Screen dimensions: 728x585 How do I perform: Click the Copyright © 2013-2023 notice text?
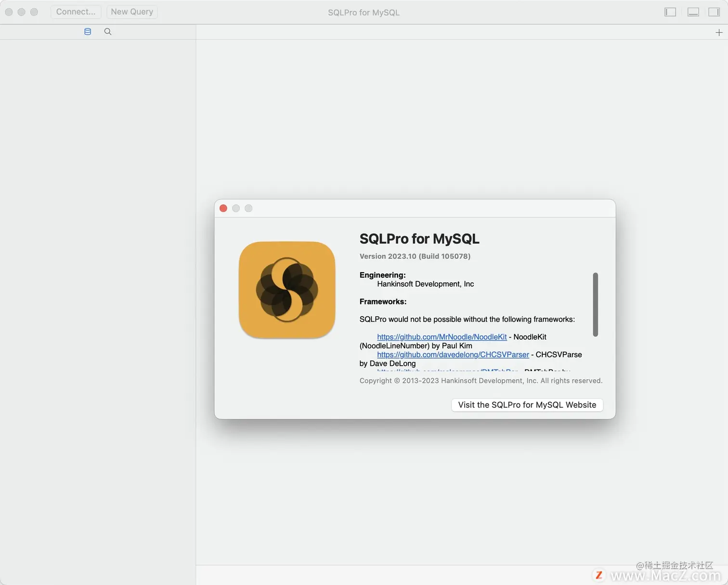point(481,381)
